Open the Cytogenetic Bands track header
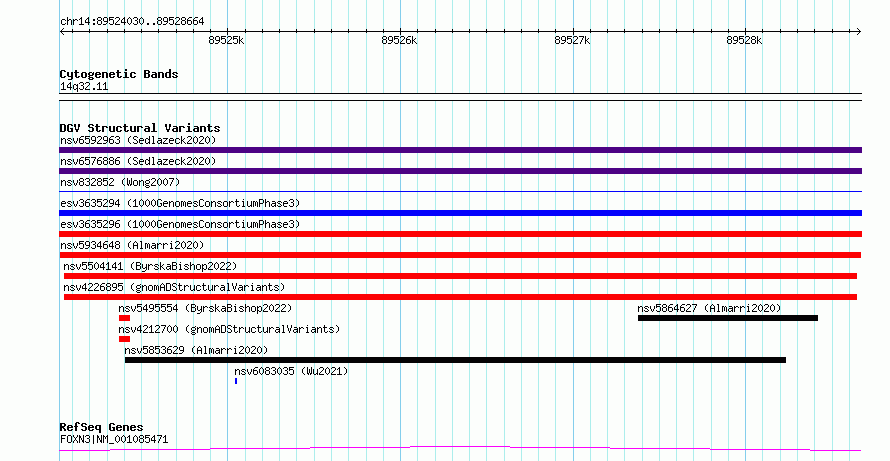This screenshot has height=461, width=890. pyautogui.click(x=119, y=74)
